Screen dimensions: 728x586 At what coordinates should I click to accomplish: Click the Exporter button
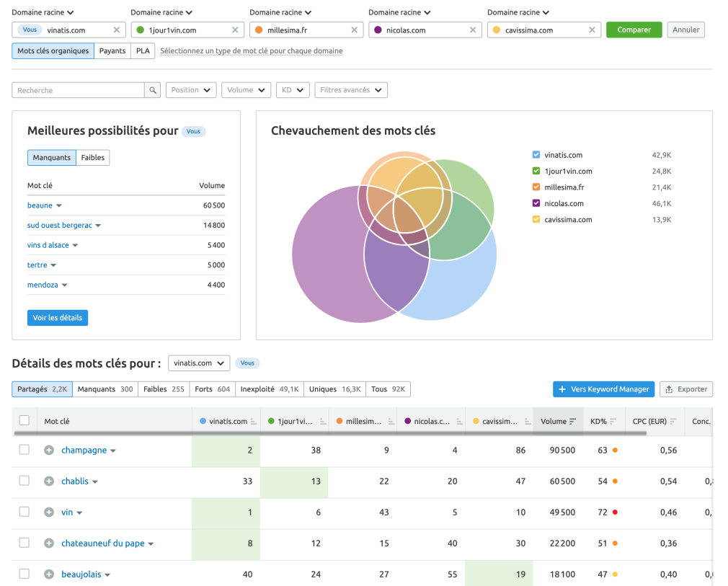coord(686,389)
